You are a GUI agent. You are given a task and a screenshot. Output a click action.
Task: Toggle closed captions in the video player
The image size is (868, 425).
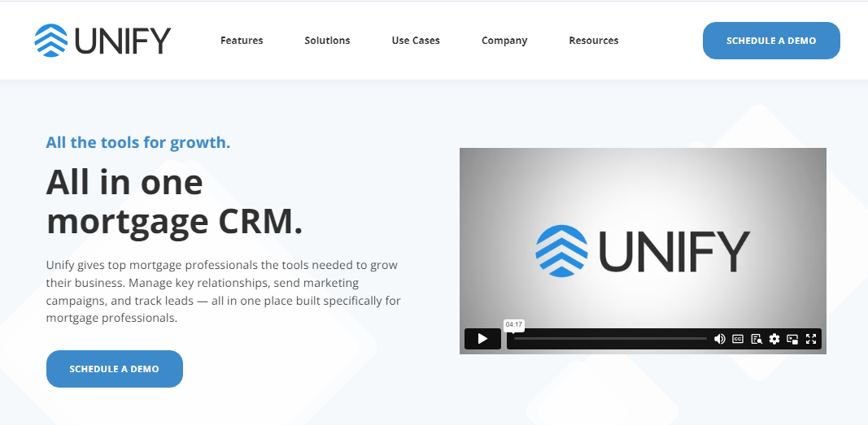(738, 339)
